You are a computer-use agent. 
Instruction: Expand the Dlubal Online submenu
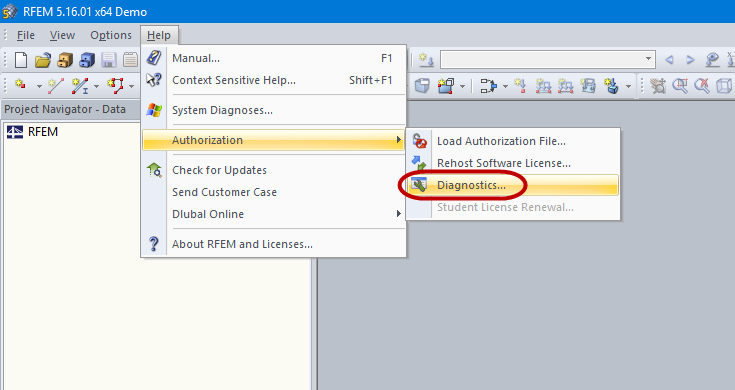pos(274,214)
